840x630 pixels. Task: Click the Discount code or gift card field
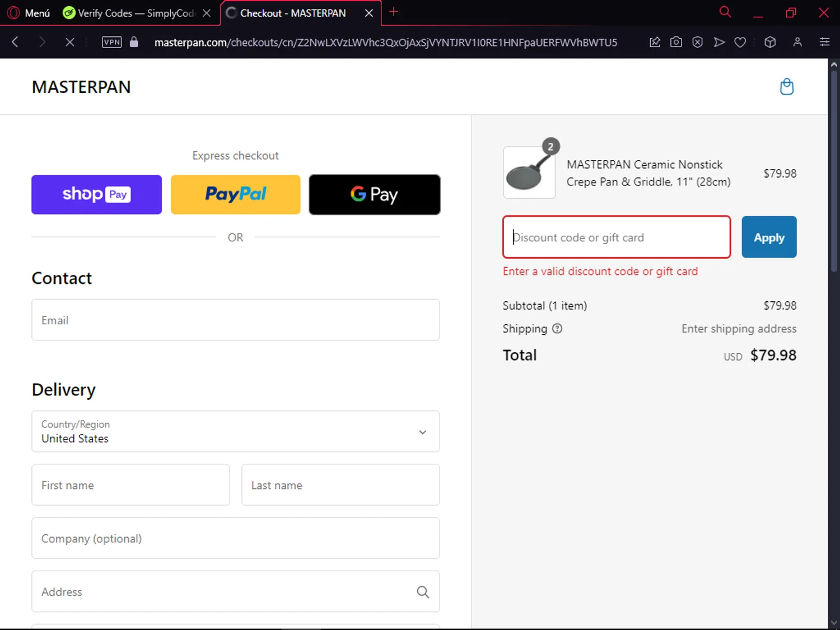pyautogui.click(x=617, y=237)
